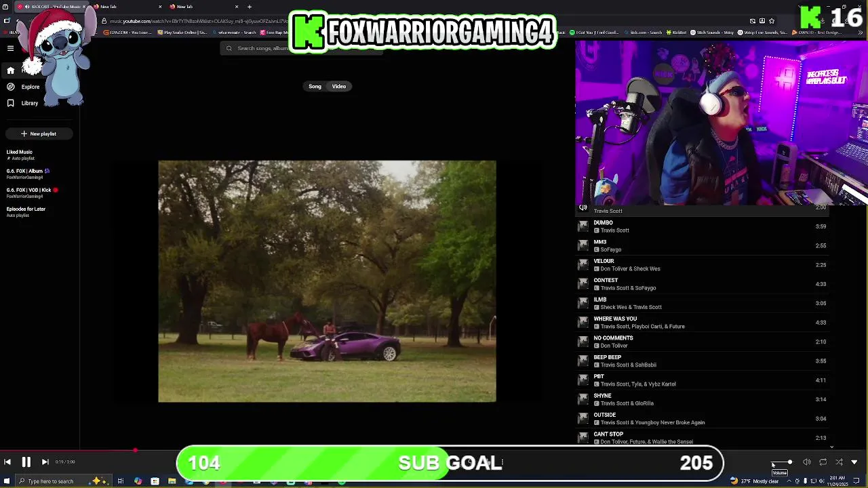Open the Liked Music auto playlist
This screenshot has height=488, width=868.
(20, 155)
